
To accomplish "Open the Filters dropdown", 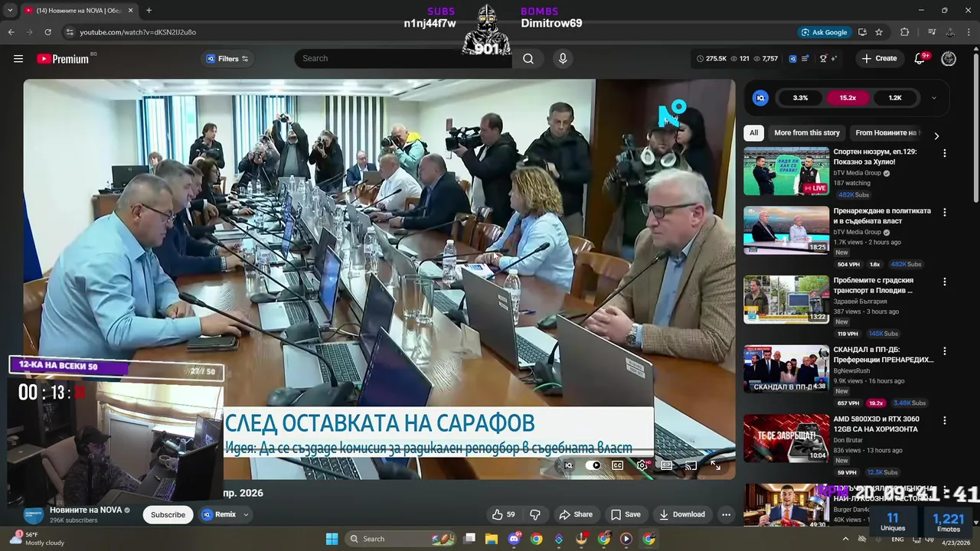I will coord(228,59).
